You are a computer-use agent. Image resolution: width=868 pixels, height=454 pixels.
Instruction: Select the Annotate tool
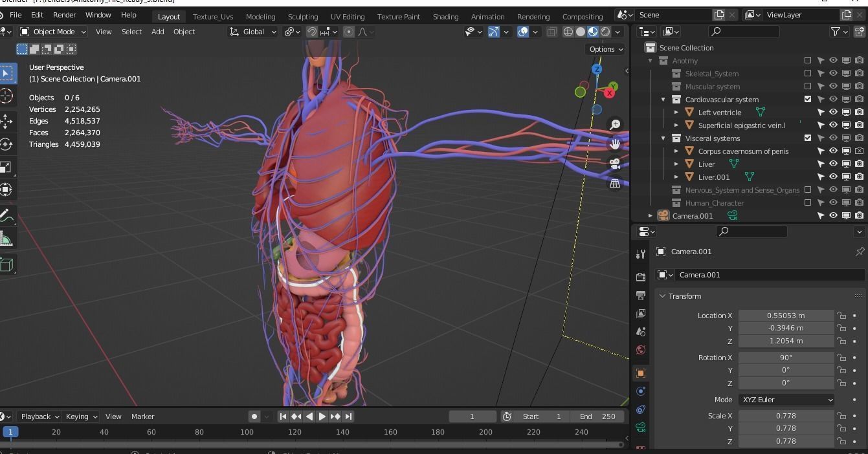coord(6,217)
